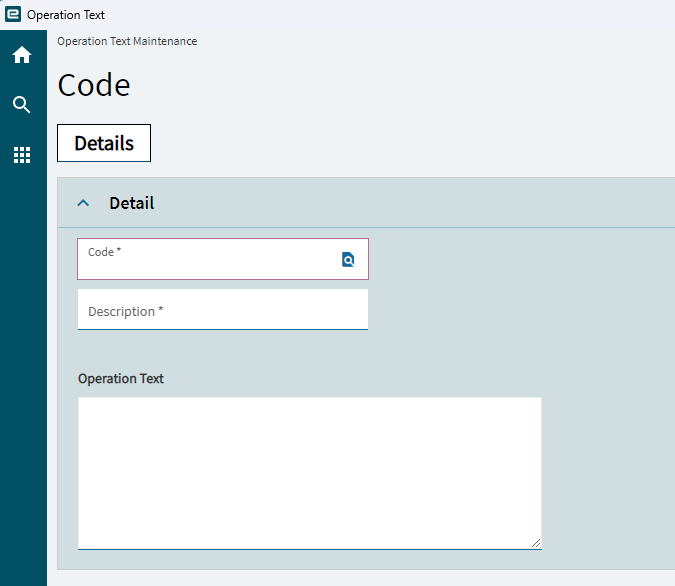Click the Epicor logo in title bar
Viewport: 675px width, 586px height.
coord(12,14)
